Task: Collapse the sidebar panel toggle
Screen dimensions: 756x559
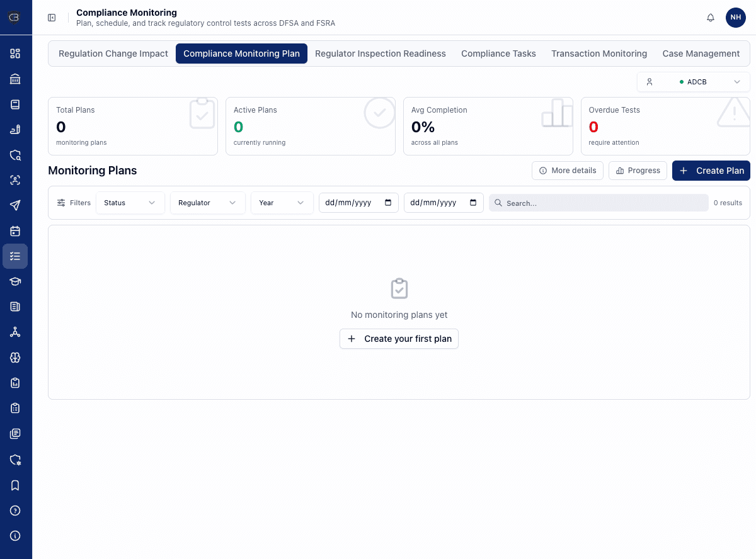Action: point(52,18)
